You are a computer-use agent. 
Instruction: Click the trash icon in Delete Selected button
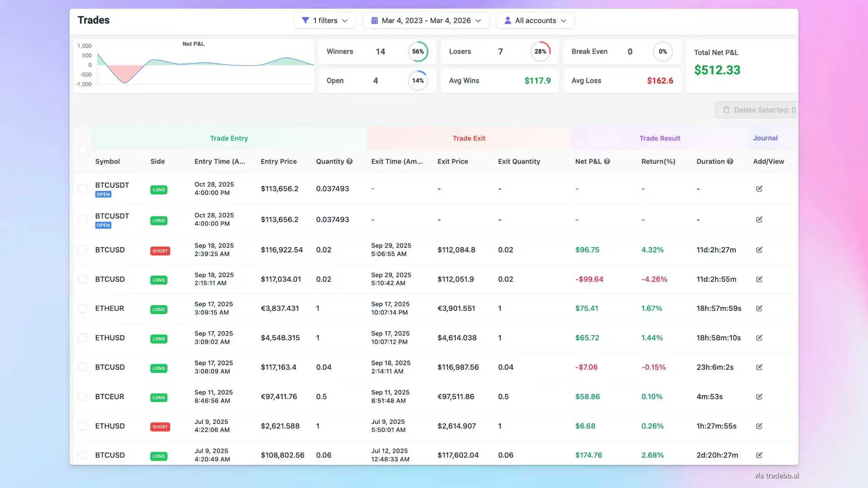pos(727,110)
